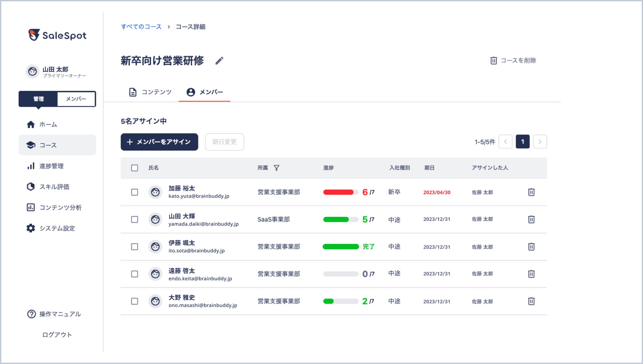Viewport: 643px width, 364px height.
Task: Open the 所属 filter funnel icon
Action: pyautogui.click(x=276, y=168)
